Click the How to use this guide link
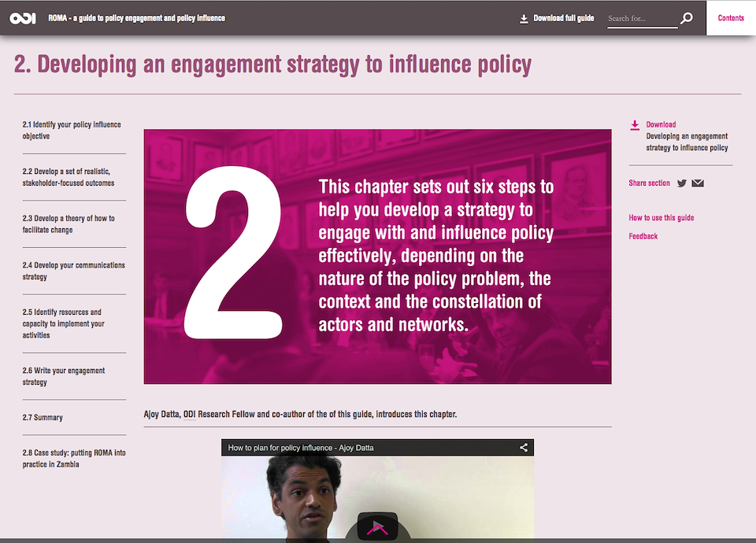 pos(661,218)
